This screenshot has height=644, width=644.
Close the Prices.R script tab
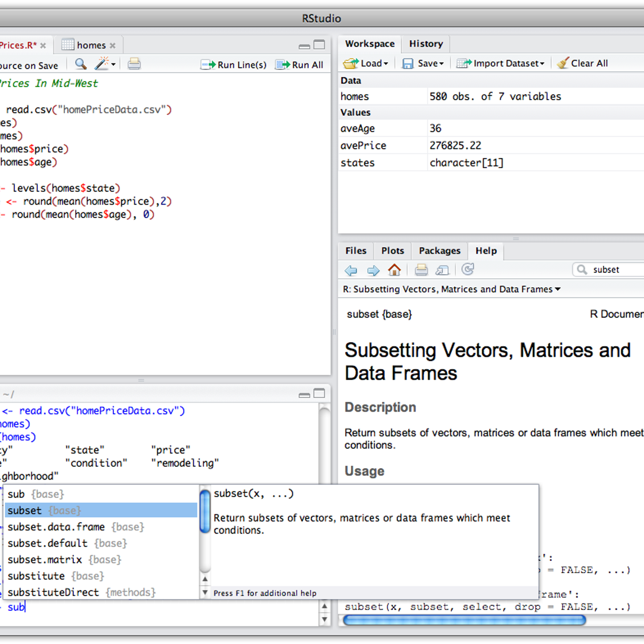pos(43,45)
